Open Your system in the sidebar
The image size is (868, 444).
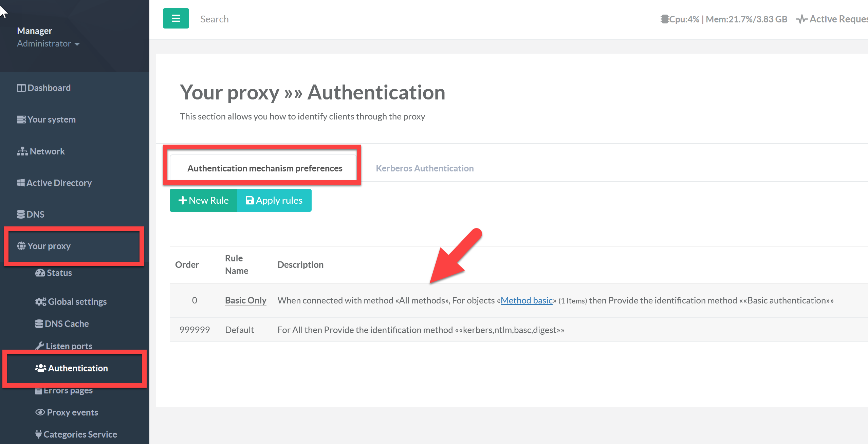[51, 119]
